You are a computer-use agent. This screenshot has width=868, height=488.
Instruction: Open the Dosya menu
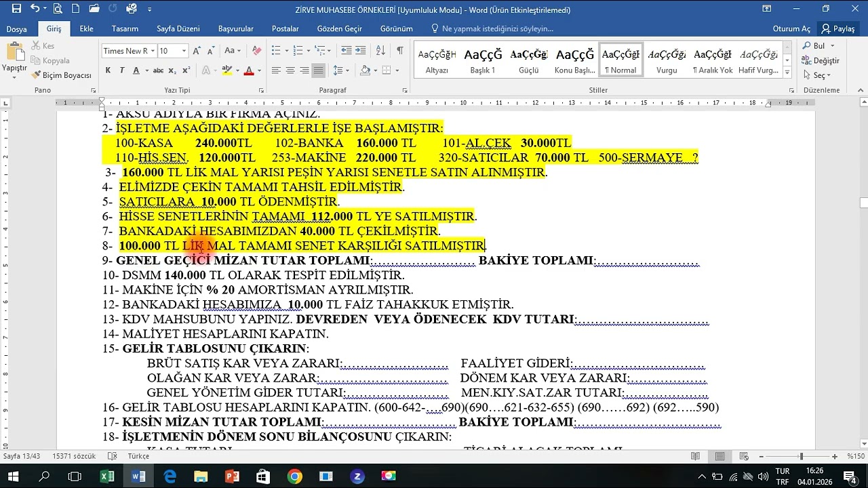pyautogui.click(x=17, y=28)
